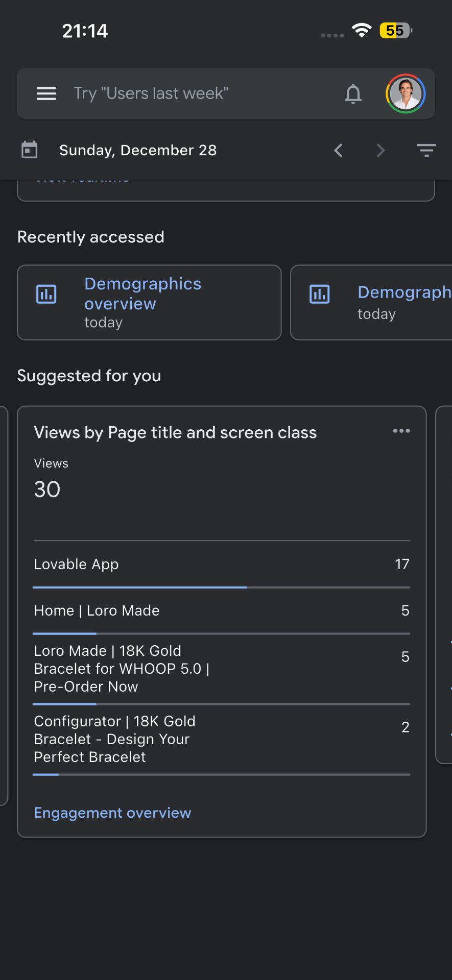Tap the notifications bell icon
This screenshot has height=980, width=452.
tap(353, 94)
